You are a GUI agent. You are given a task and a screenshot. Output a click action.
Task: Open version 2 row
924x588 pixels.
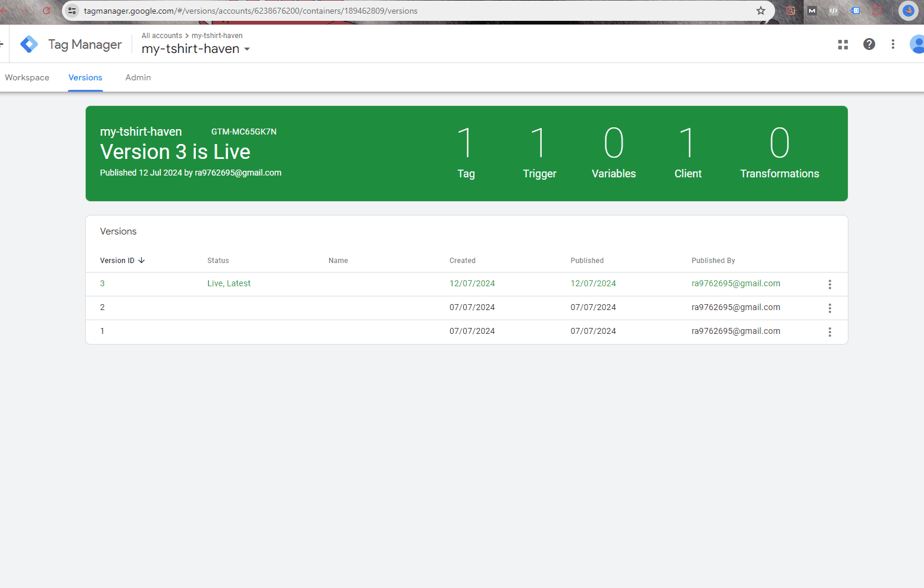[x=467, y=308]
